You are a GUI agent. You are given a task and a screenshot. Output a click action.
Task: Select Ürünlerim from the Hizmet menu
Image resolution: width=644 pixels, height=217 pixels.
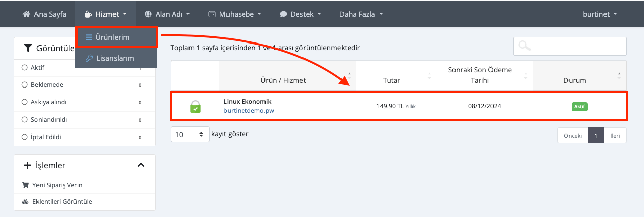[112, 37]
